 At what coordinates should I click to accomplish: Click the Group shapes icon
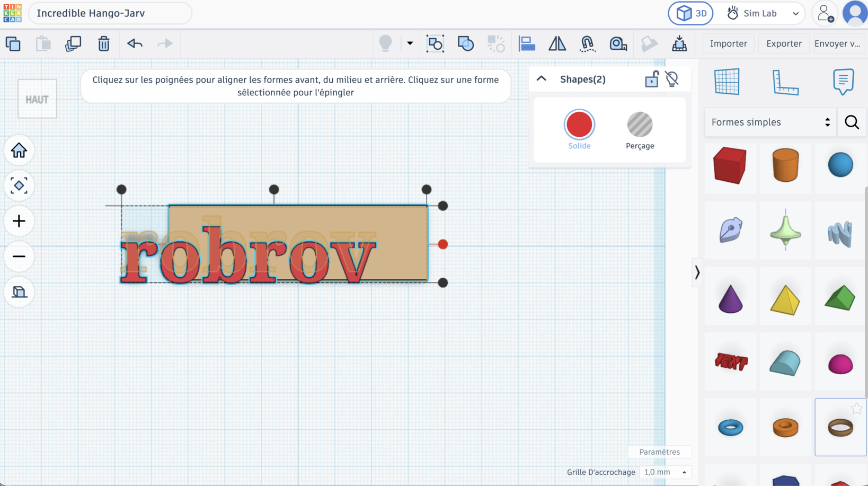435,43
